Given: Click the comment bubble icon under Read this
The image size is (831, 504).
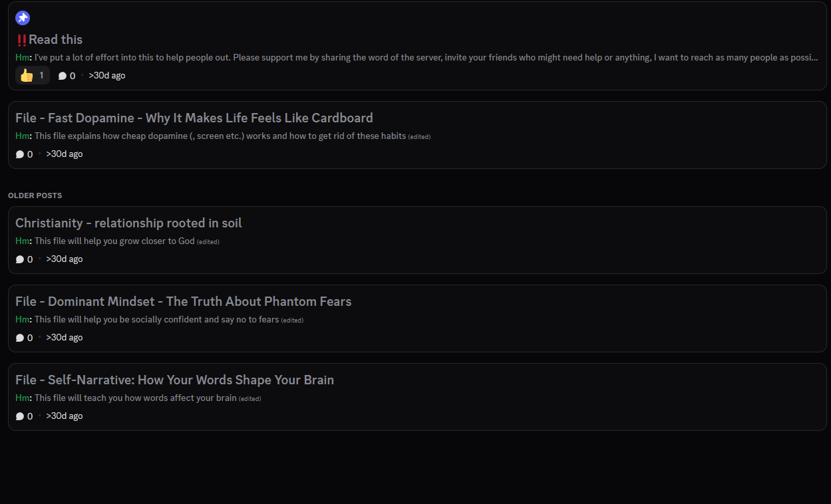Looking at the screenshot, I should click(x=62, y=76).
